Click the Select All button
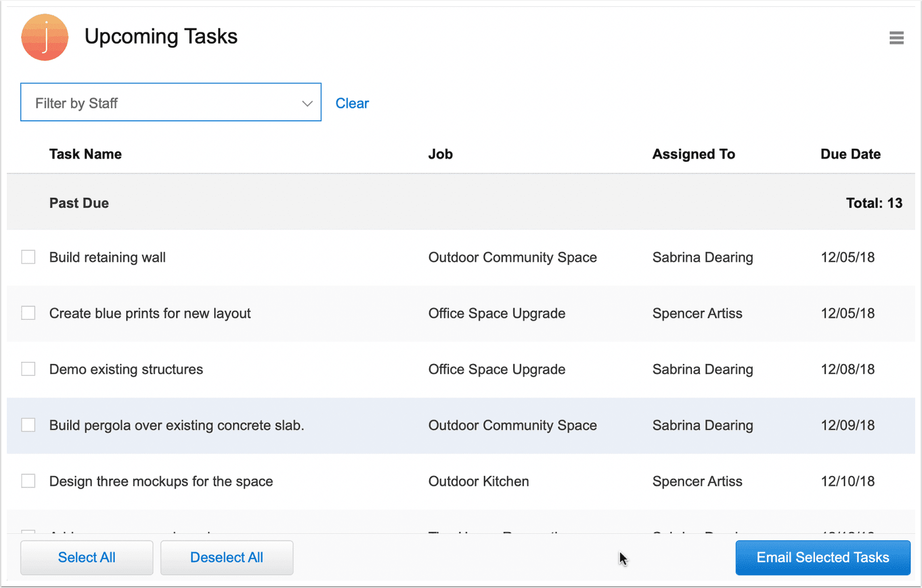Viewport: 922px width, 588px height. (86, 557)
